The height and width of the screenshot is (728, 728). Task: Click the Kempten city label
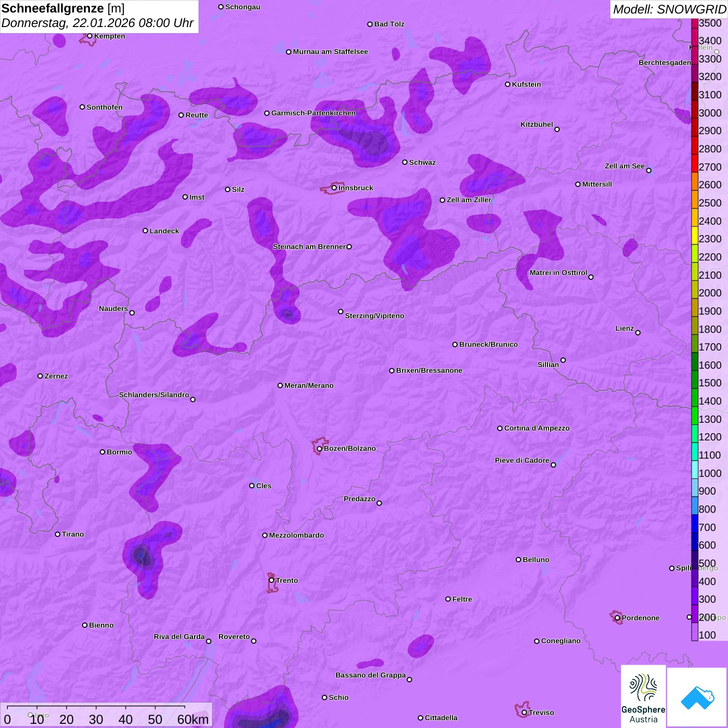pyautogui.click(x=109, y=36)
